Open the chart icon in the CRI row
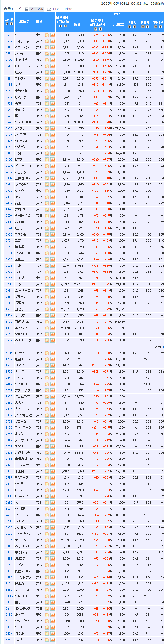Image resolution: width=165 pixels, height=644 pixels. coord(52,35)
